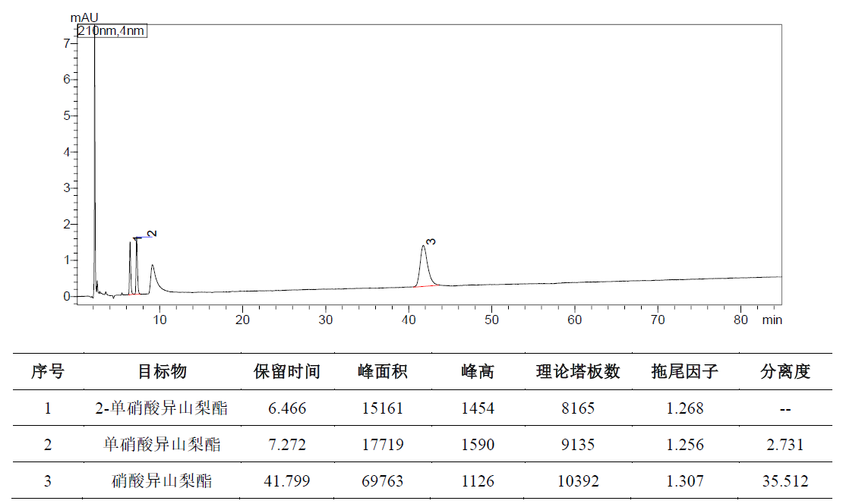Image resolution: width=843 pixels, height=504 pixels.
Task: Select the 2-单硝酸异山梨酯 compound cell
Action: click(x=162, y=408)
